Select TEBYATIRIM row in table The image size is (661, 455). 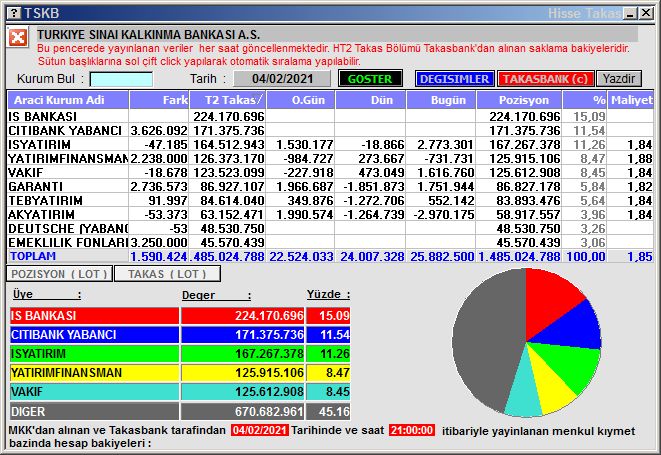click(330, 200)
